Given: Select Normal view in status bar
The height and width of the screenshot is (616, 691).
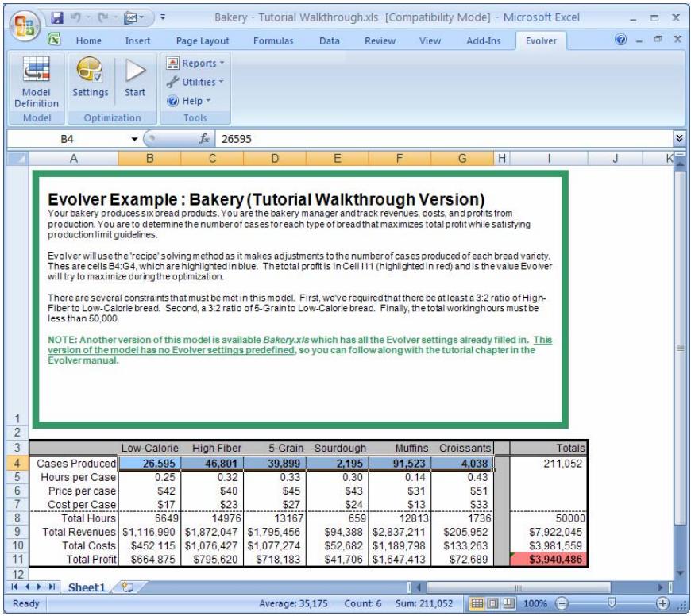Looking at the screenshot, I should tap(477, 603).
